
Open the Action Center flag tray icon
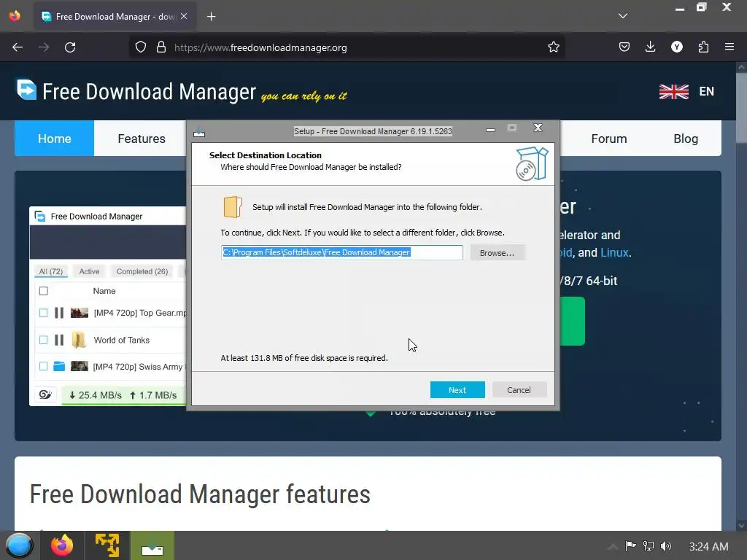pos(630,546)
